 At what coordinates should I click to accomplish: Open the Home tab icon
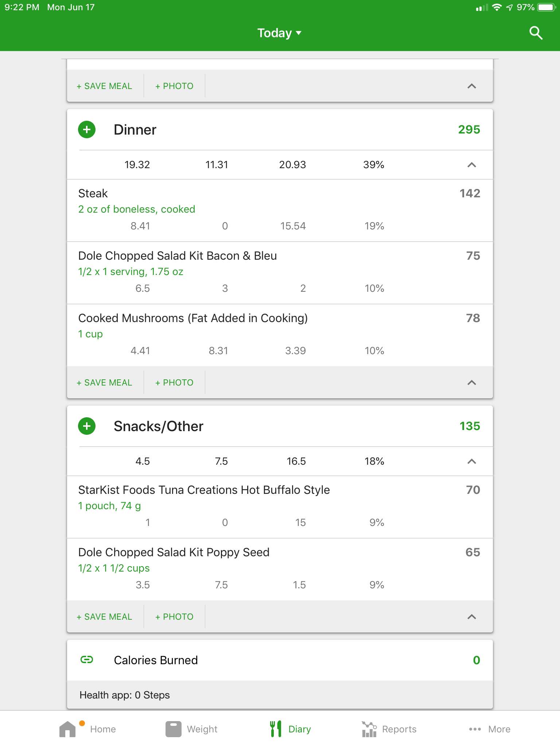[67, 729]
